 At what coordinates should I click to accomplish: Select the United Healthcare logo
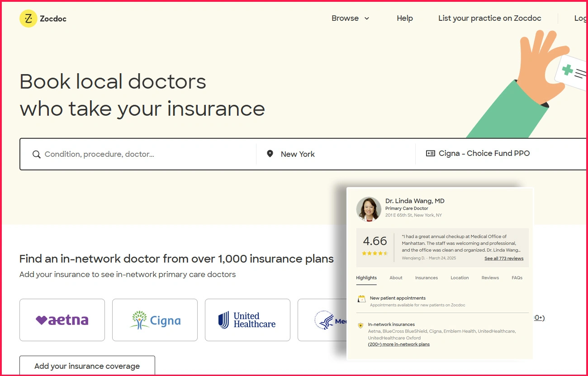click(247, 320)
